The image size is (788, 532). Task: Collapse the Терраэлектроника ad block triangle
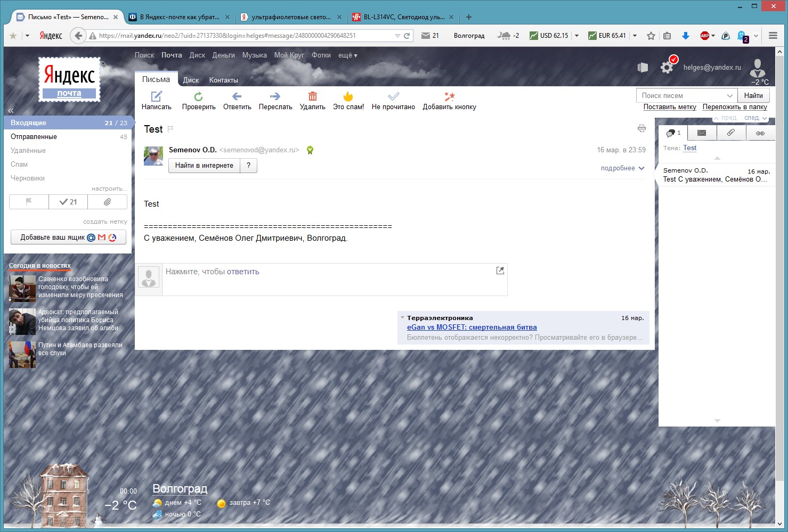click(402, 317)
